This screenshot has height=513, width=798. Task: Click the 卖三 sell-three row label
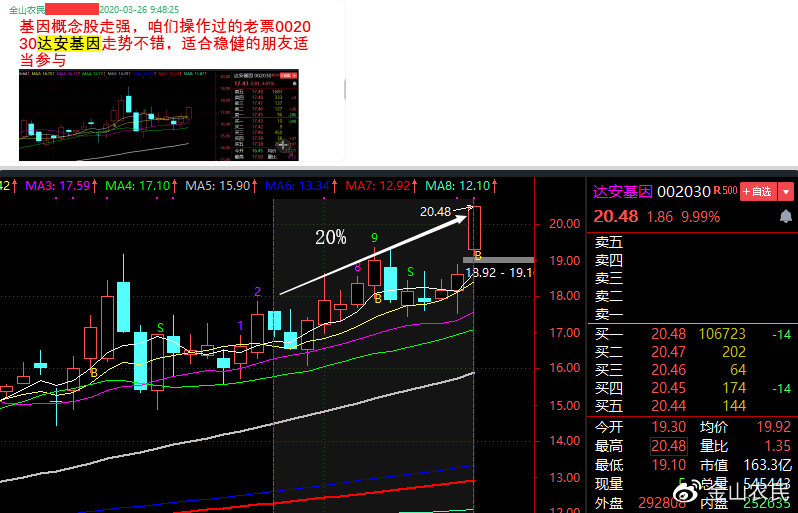(x=609, y=278)
